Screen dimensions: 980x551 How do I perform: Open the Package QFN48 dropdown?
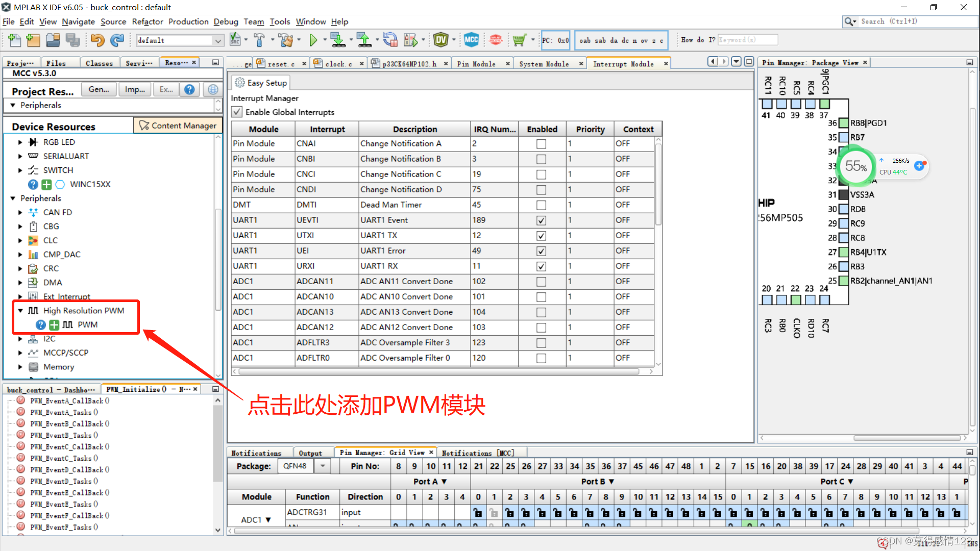(322, 466)
